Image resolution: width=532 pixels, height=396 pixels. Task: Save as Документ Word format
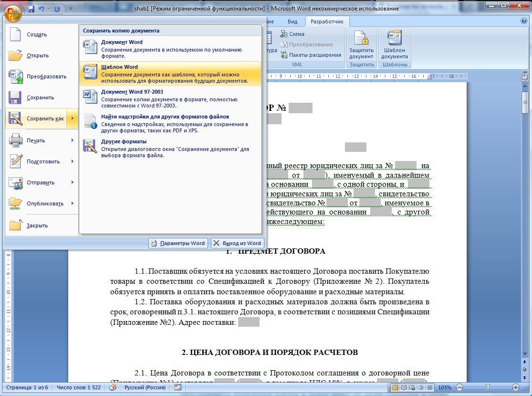(x=170, y=49)
